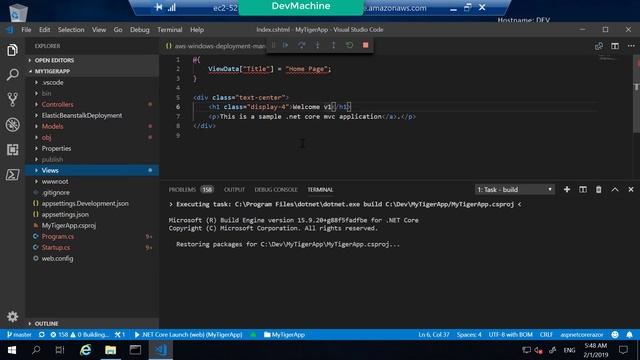The width and height of the screenshot is (640, 360).
Task: Open the Help menu
Action: 197,30
